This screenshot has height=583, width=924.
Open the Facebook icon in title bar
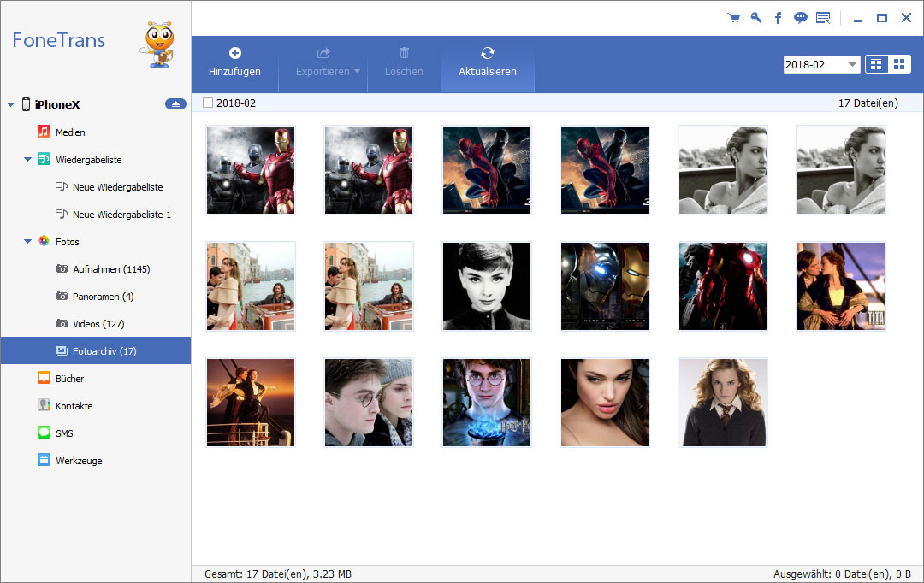coord(778,18)
